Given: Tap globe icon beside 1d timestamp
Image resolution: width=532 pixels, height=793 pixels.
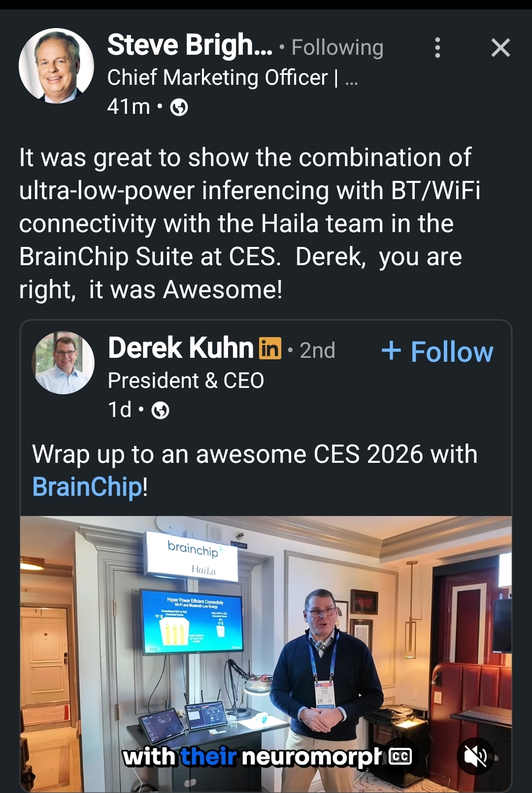Looking at the screenshot, I should (x=160, y=410).
